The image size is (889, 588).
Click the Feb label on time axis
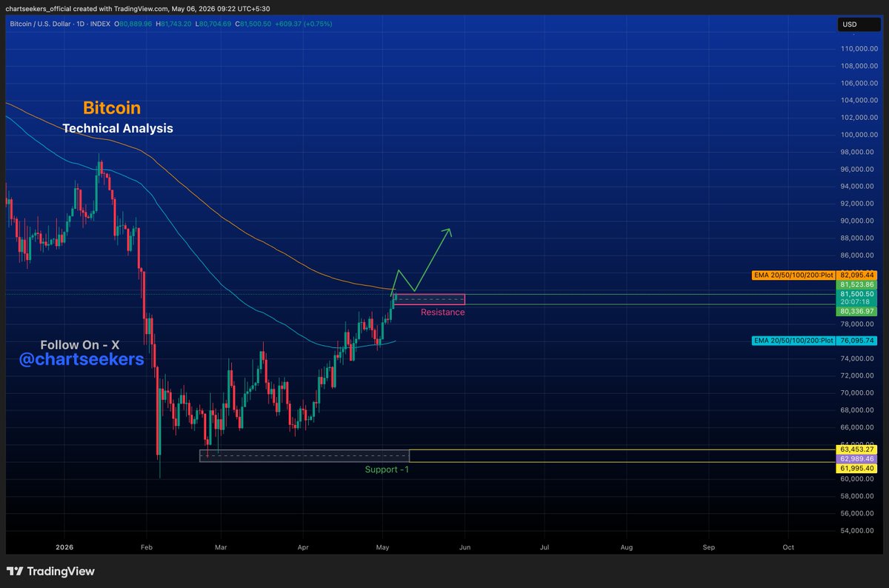coord(146,548)
